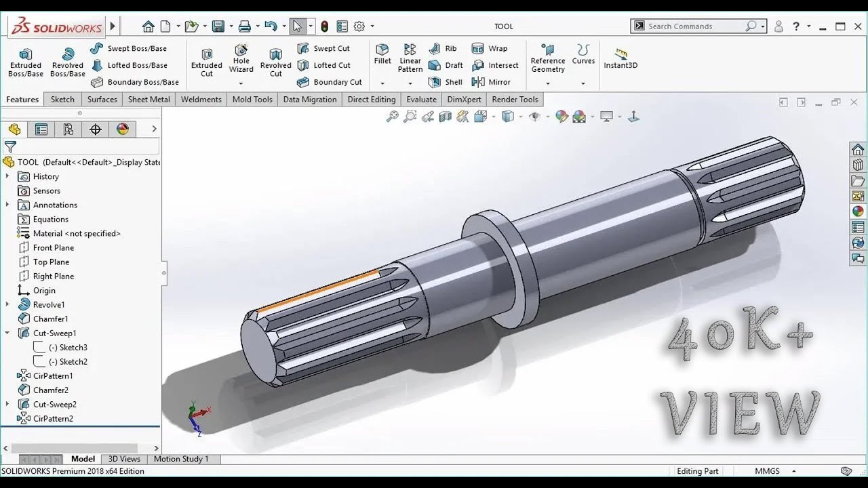The image size is (868, 488).
Task: Click the Section View icon
Action: tap(446, 117)
